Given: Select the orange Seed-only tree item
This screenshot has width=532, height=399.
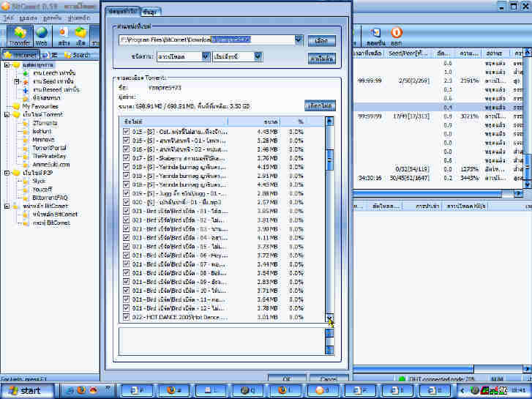Looking at the screenshot, I should 48,81.
